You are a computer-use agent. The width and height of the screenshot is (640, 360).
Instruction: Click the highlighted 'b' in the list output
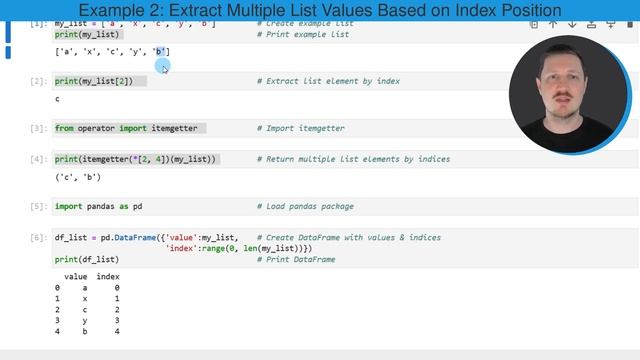[160, 52]
